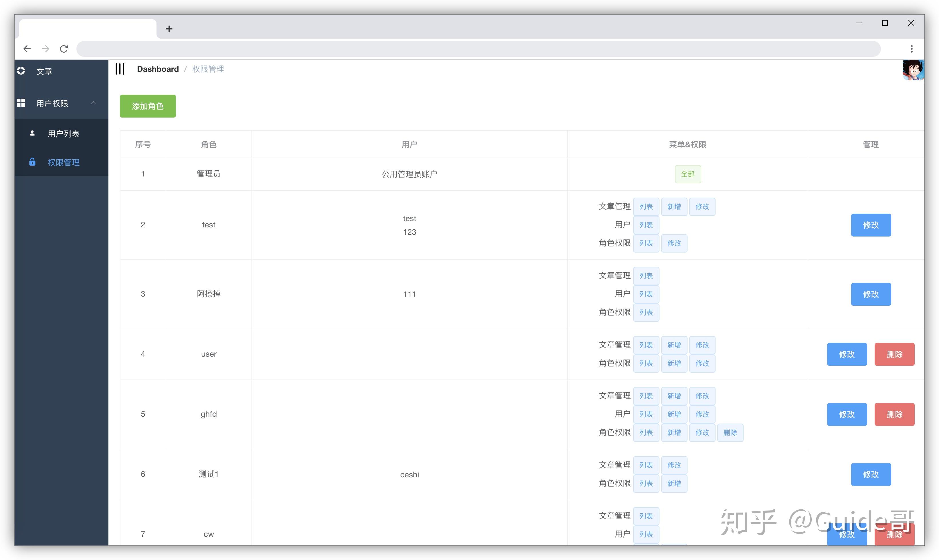This screenshot has height=560, width=939.
Task: Open the browser three-dot menu
Action: [912, 49]
